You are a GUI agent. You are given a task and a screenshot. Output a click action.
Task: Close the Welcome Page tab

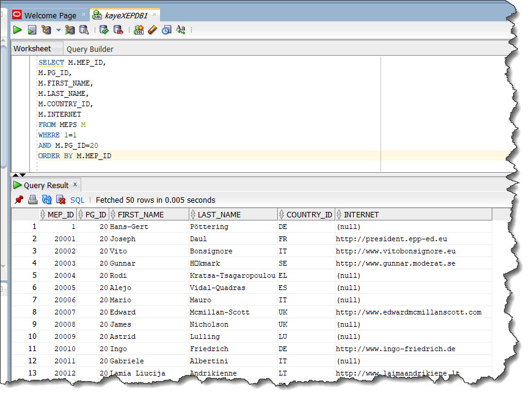coord(84,15)
